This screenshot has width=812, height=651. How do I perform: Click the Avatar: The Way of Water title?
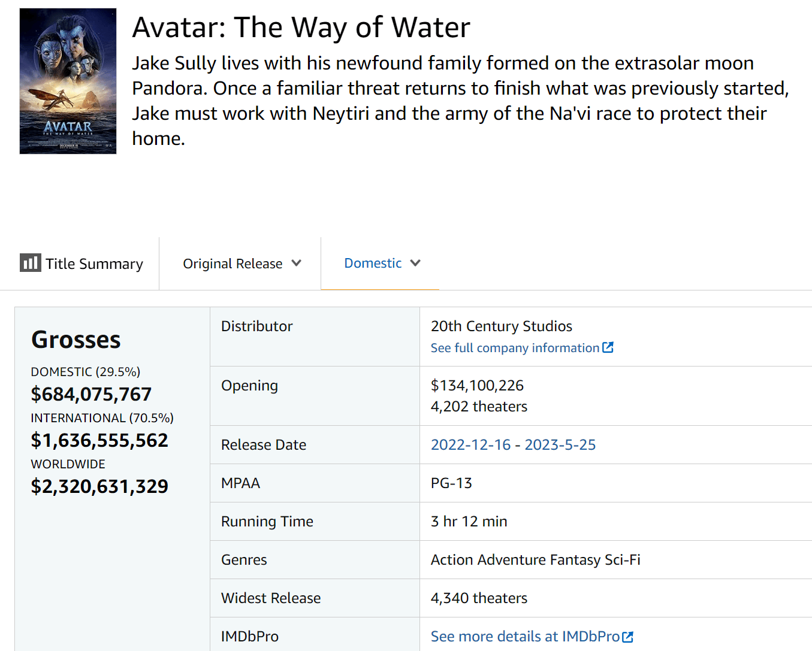click(x=301, y=28)
